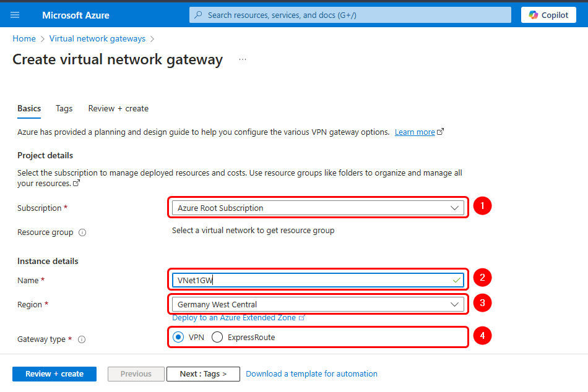The width and height of the screenshot is (588, 392).
Task: Click the Resource group info icon
Action: tap(82, 232)
